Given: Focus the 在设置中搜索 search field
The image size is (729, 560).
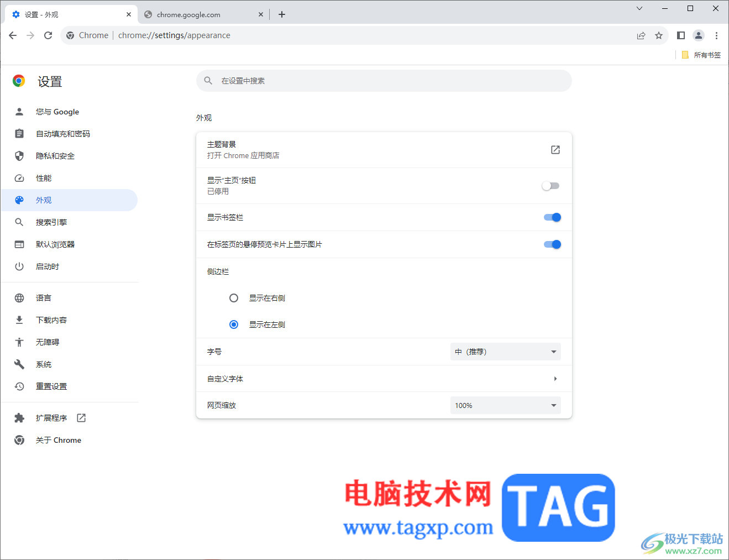Looking at the screenshot, I should 384,81.
